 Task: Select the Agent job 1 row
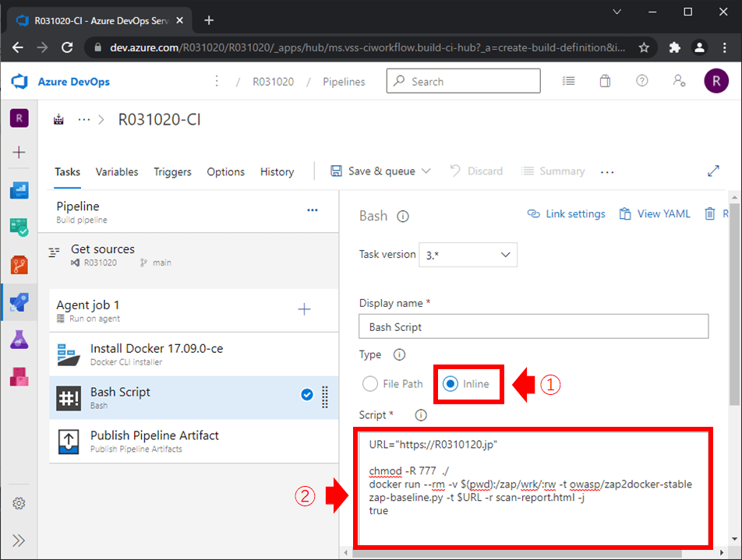point(193,310)
